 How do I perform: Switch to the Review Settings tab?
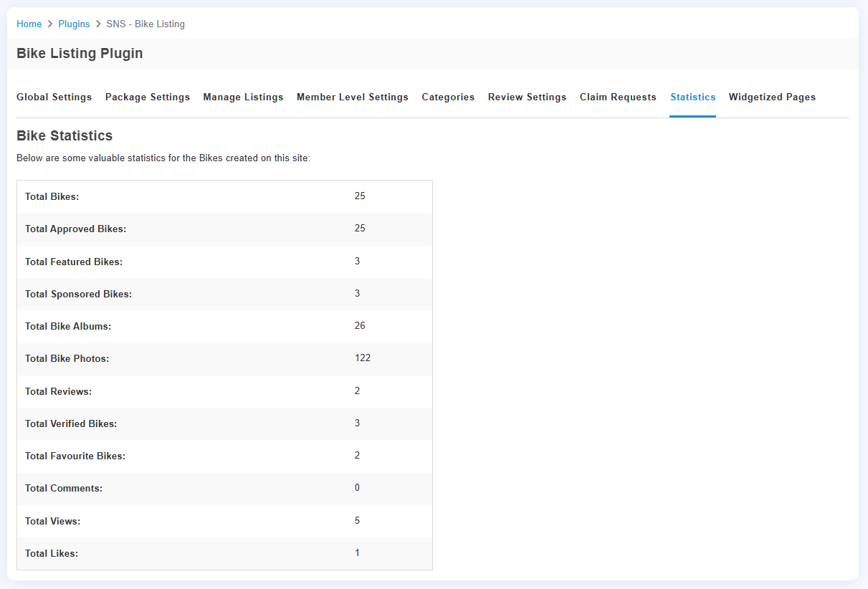coord(527,97)
